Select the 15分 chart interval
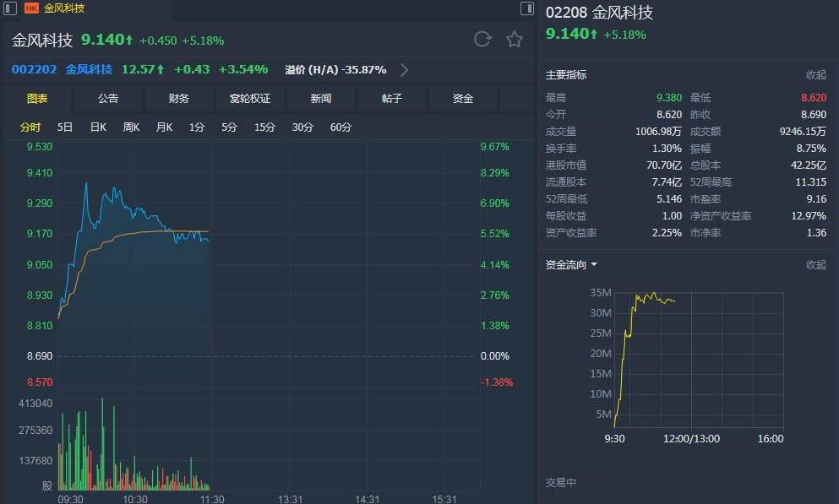The height and width of the screenshot is (504, 839). click(264, 127)
